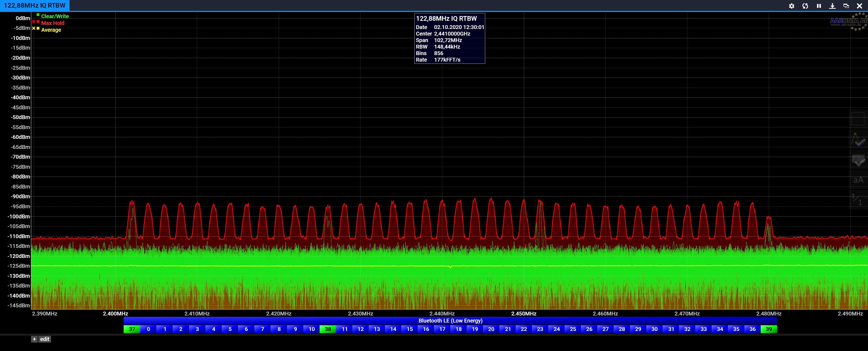Toggle the Average trace legend
This screenshot has height=351, width=868.
51,30
